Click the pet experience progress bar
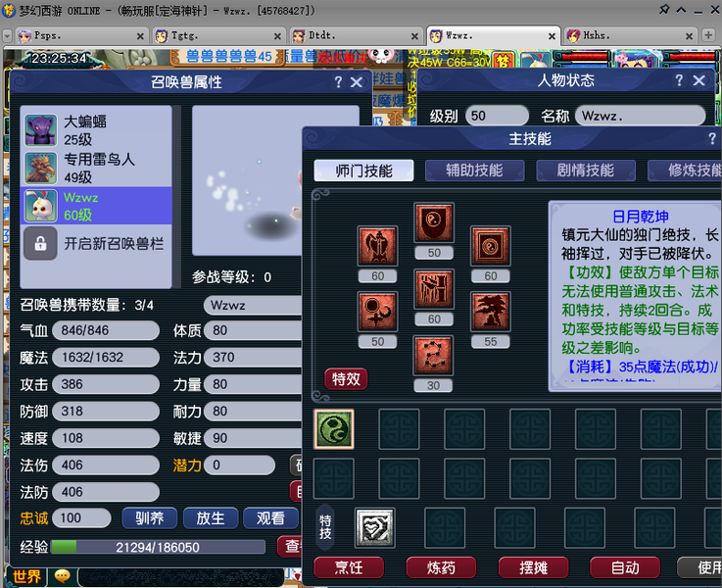The image size is (722, 588). click(158, 547)
